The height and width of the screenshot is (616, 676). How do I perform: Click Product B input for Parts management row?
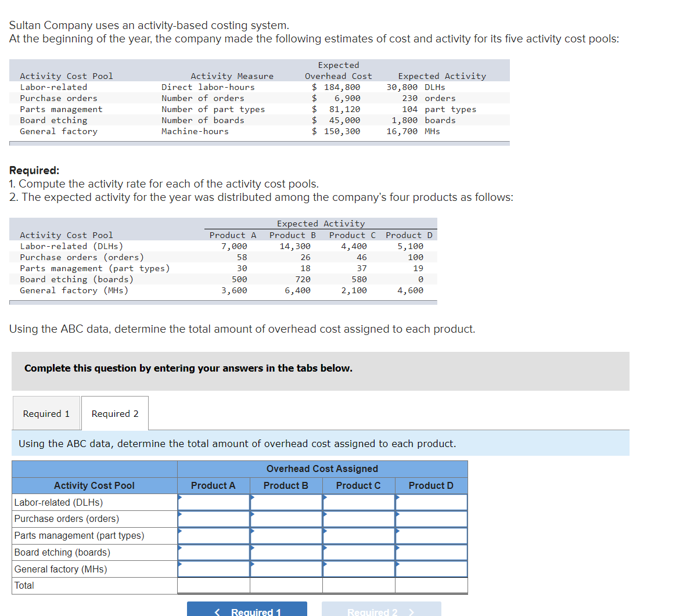coord(286,535)
